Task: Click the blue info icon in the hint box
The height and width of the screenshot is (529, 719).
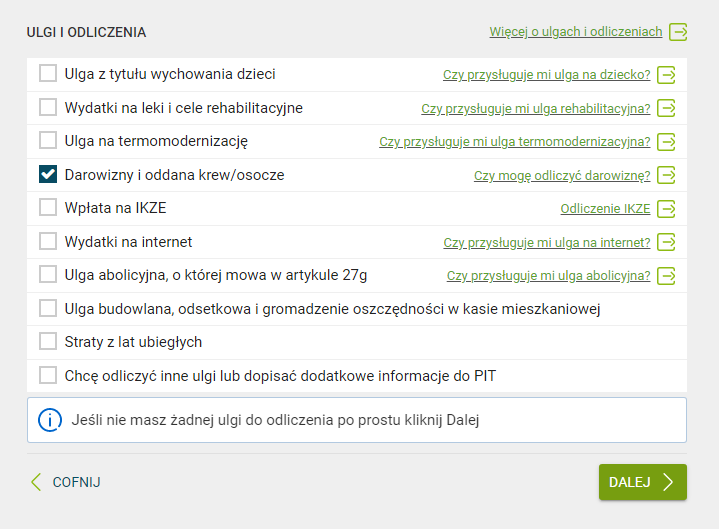Action: [x=50, y=420]
